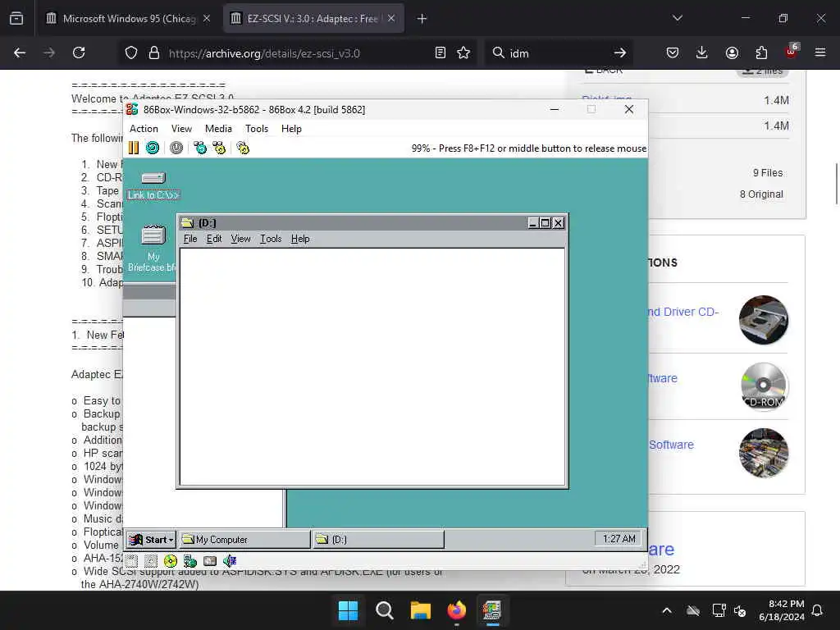Click the 86Box ACPI power shutdown icon
Viewport: 840px width, 630px height.
coord(176,148)
